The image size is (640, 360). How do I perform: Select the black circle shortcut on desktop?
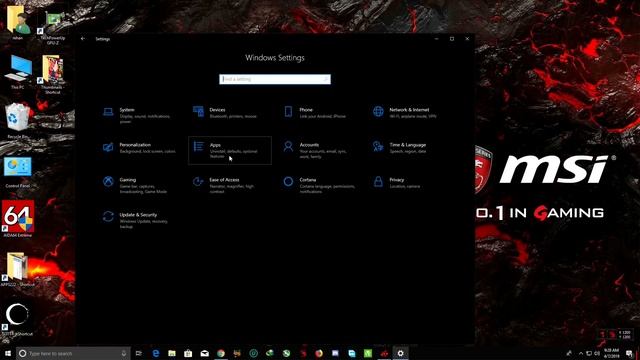[17, 319]
